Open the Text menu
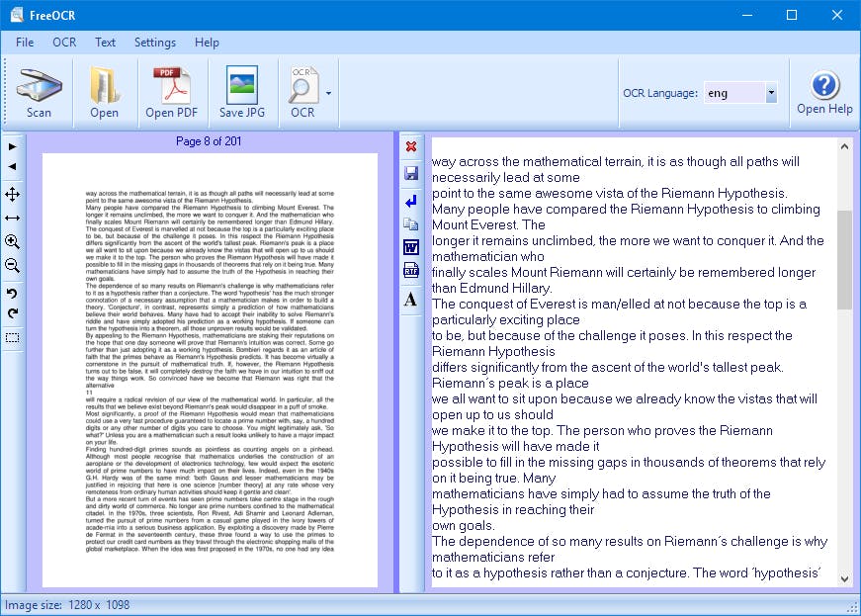 coord(105,43)
